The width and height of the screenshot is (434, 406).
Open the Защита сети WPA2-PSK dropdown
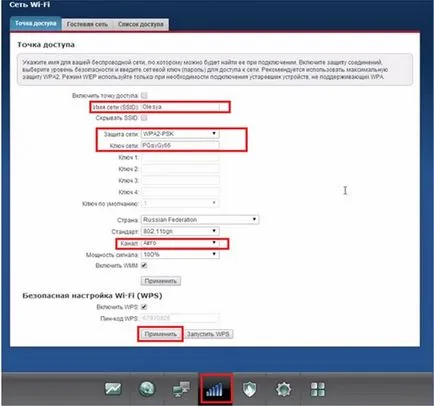[180, 134]
